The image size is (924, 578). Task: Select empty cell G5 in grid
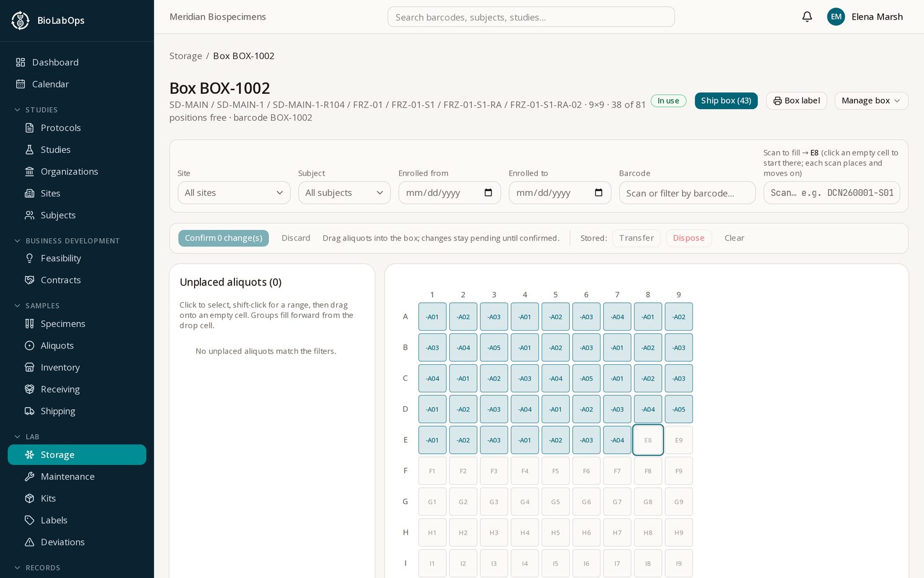[556, 502]
